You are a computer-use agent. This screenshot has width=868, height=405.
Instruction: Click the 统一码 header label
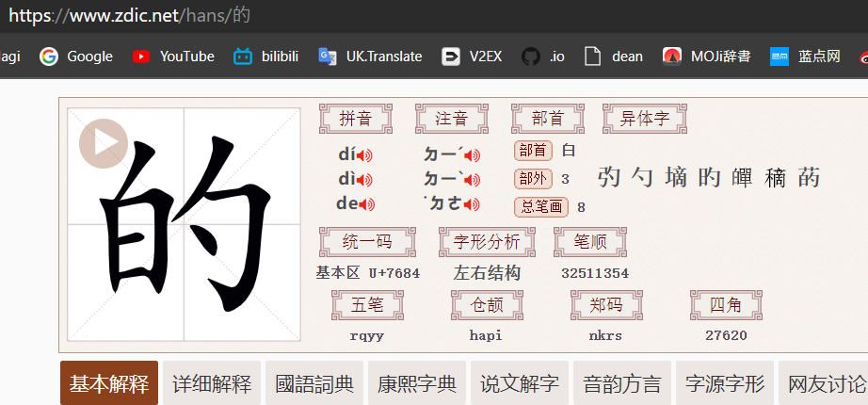coord(367,241)
